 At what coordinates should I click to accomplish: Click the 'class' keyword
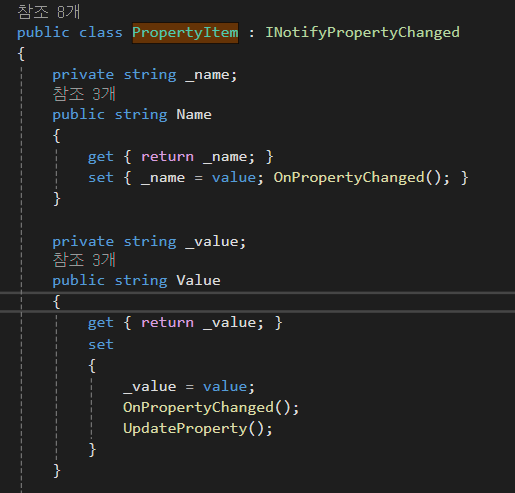101,33
